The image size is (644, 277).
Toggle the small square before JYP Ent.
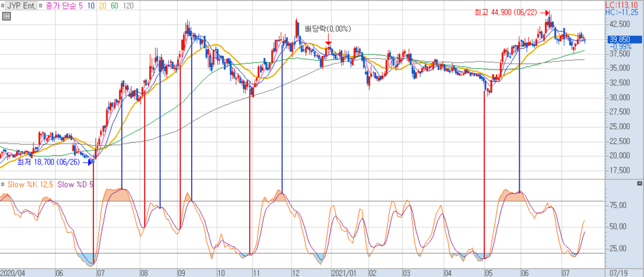pyautogui.click(x=3, y=6)
